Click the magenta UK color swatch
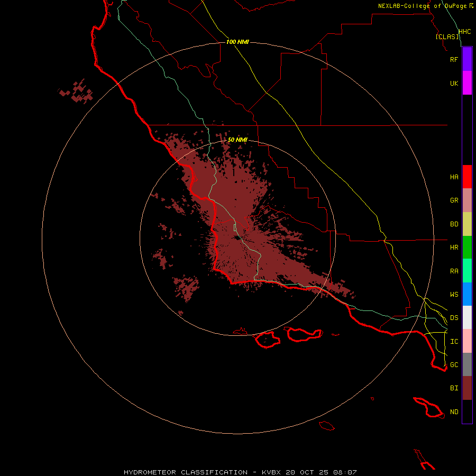 pos(467,83)
